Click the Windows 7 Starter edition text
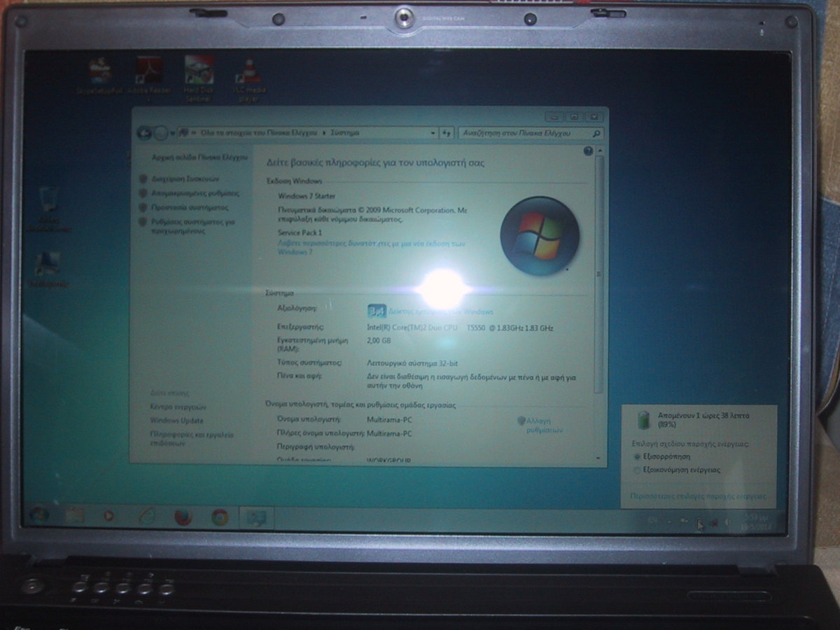This screenshot has width=840, height=630. 307,196
